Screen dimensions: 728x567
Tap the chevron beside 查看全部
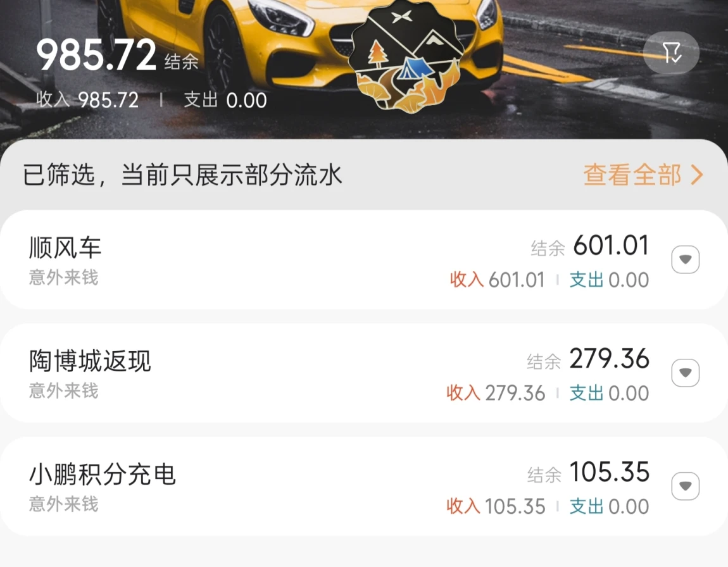click(697, 175)
